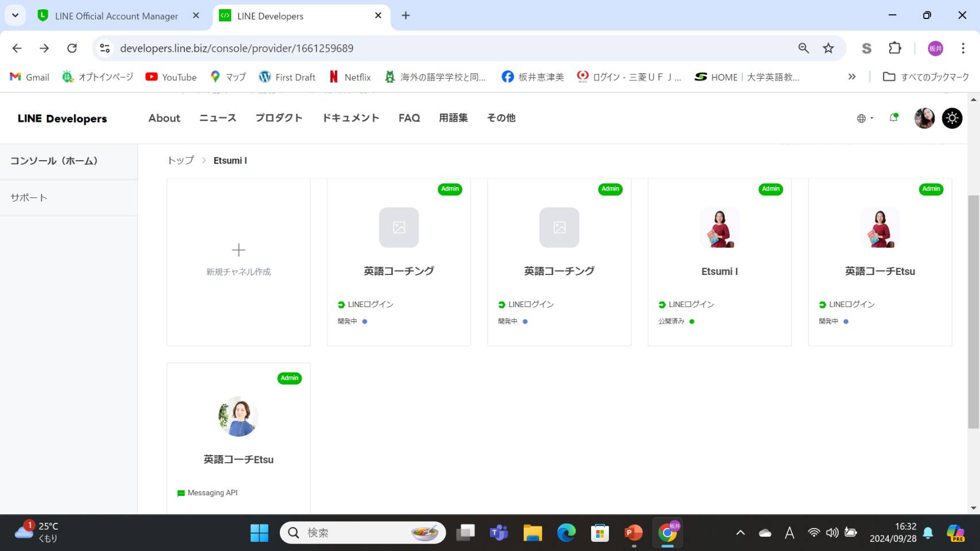980x551 pixels.
Task: Click the Admin badge on Messaging API card
Action: tap(290, 378)
